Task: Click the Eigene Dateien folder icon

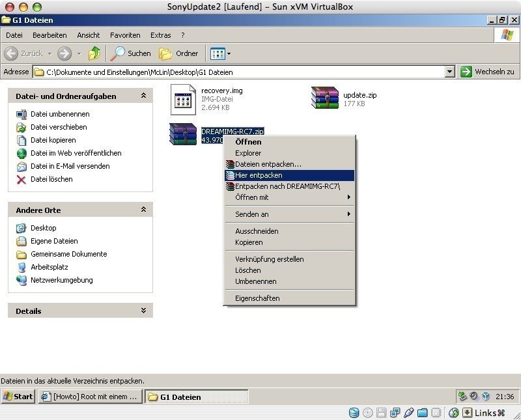Action: [21, 241]
